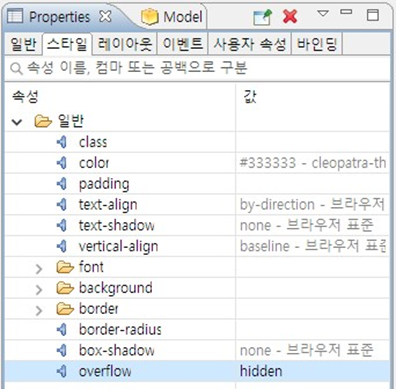Viewport: 396px width, 389px height.
Task: Expand the background group
Action: click(x=39, y=290)
